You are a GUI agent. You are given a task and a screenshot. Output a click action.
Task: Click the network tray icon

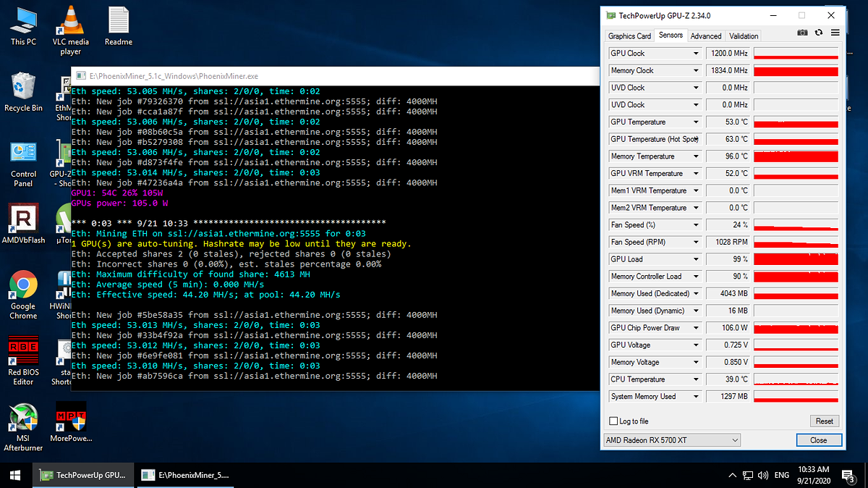(x=748, y=476)
